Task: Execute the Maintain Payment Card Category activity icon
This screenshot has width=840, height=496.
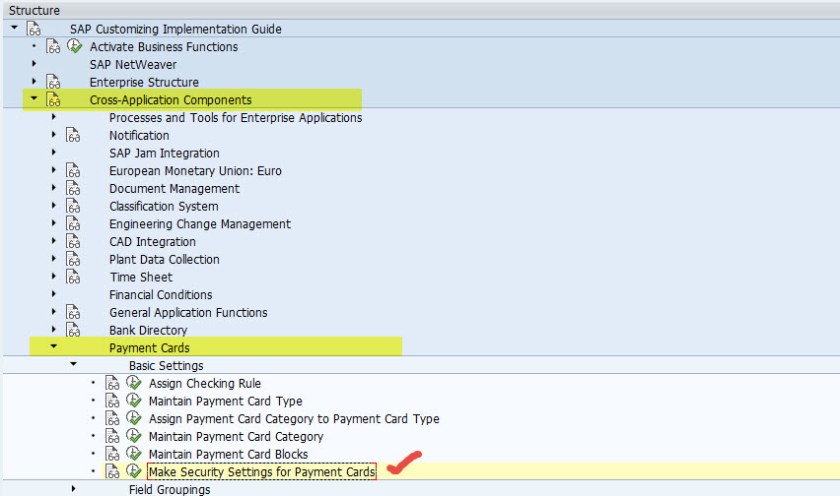Action: click(133, 435)
